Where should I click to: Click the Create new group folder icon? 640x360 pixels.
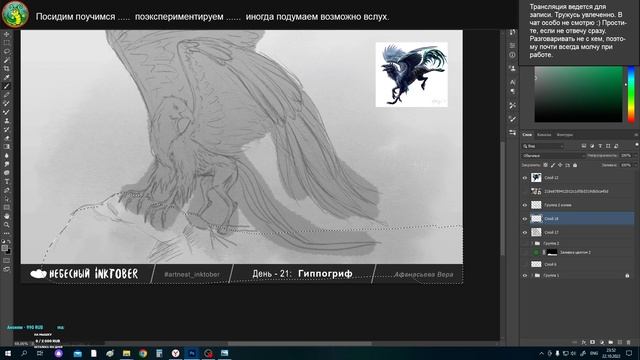coord(611,342)
